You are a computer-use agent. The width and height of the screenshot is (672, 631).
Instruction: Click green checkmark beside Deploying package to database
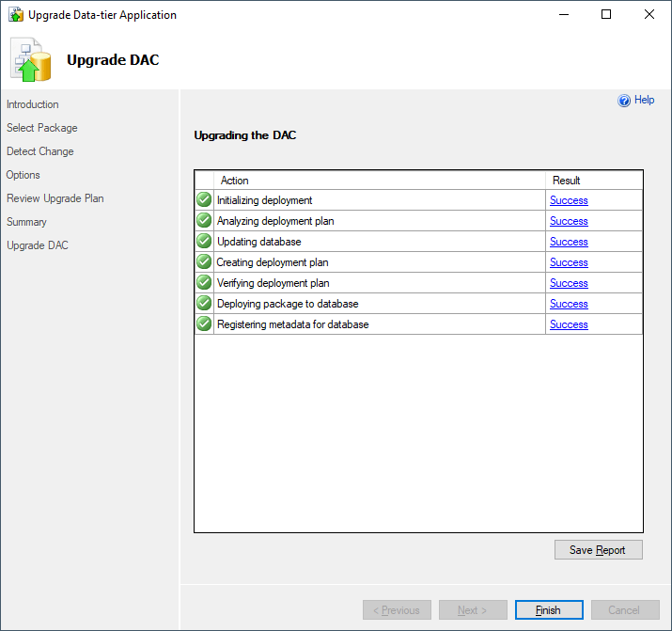204,304
